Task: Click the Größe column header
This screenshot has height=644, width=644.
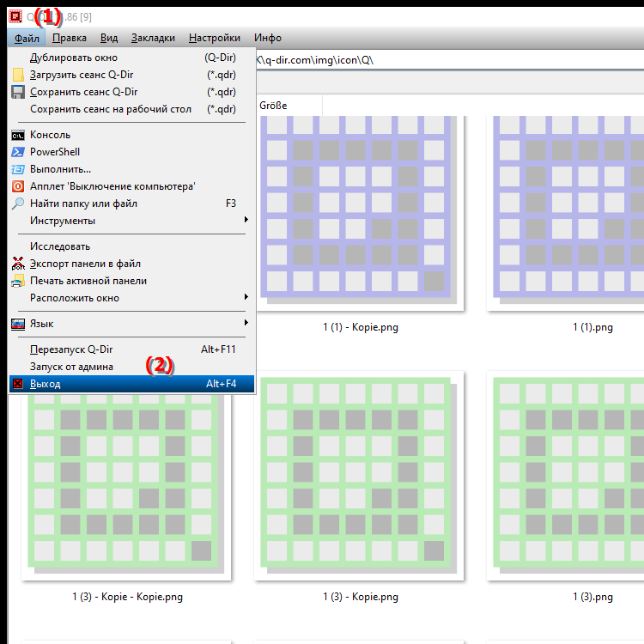Action: click(x=289, y=106)
